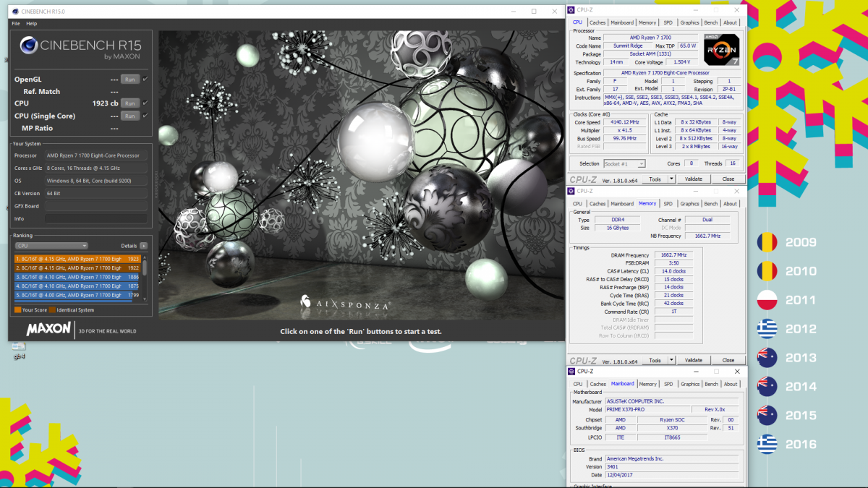Select ranking entry with score 1922
868x488 pixels.
77,267
